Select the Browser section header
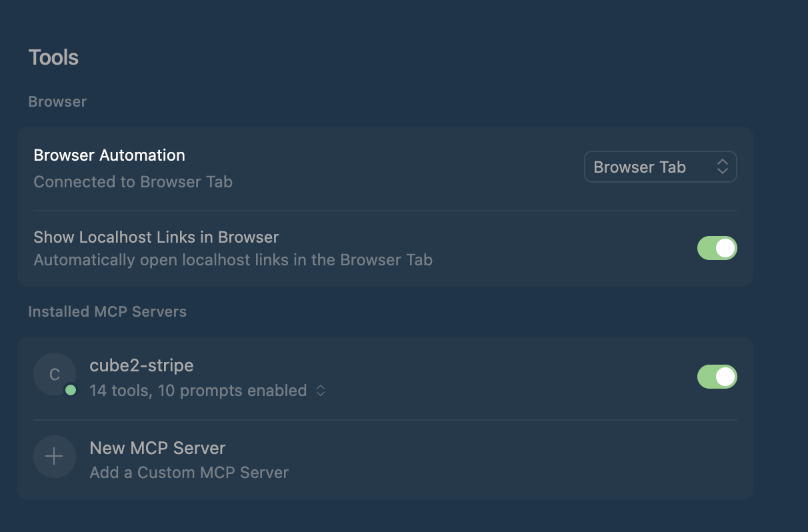 coord(57,101)
